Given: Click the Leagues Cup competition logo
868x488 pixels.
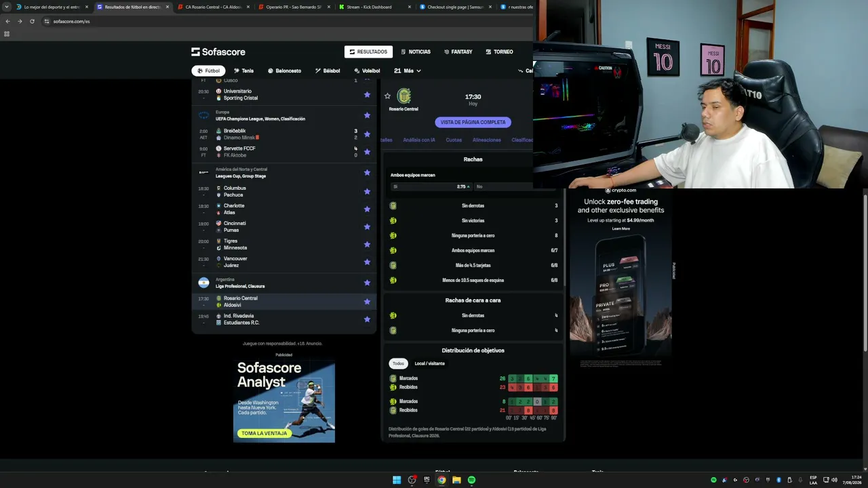Looking at the screenshot, I should point(203,173).
